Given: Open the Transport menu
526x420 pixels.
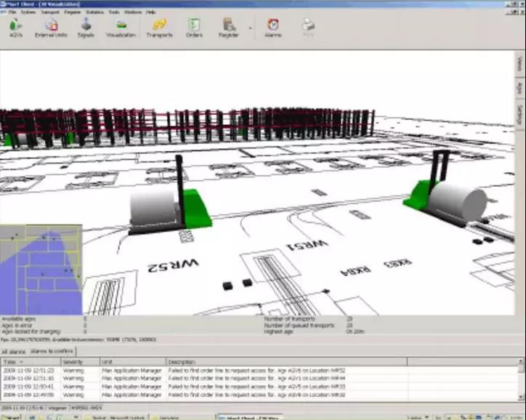Looking at the screenshot, I should coord(51,12).
